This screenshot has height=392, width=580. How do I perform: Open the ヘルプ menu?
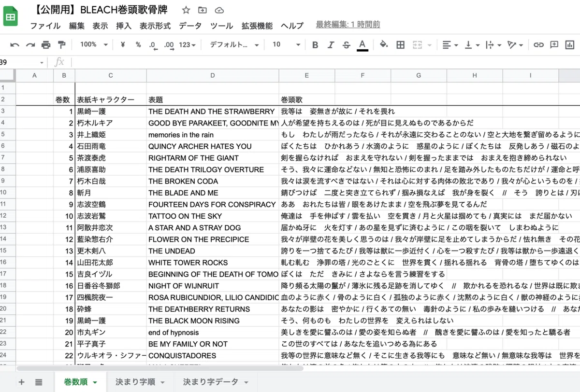coord(292,26)
